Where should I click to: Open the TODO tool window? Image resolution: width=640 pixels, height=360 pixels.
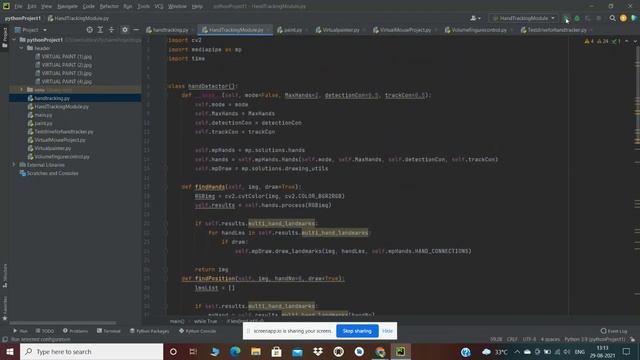point(44,331)
